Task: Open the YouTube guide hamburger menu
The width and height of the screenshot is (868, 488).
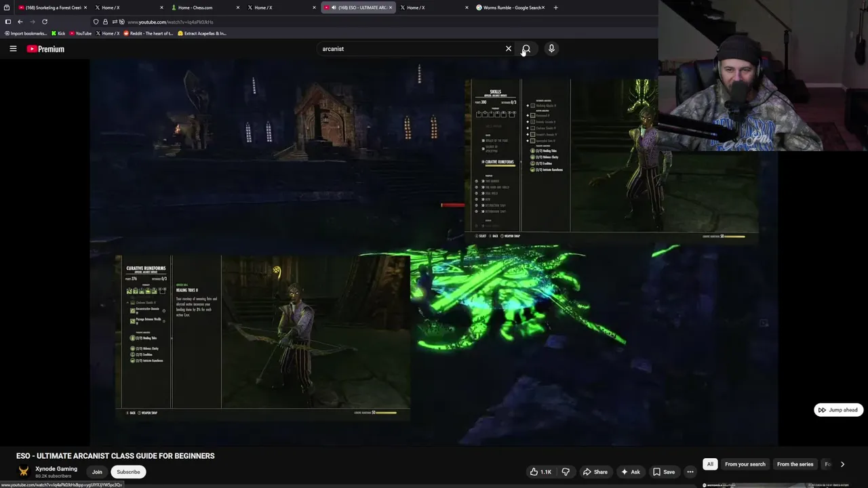Action: click(x=13, y=49)
